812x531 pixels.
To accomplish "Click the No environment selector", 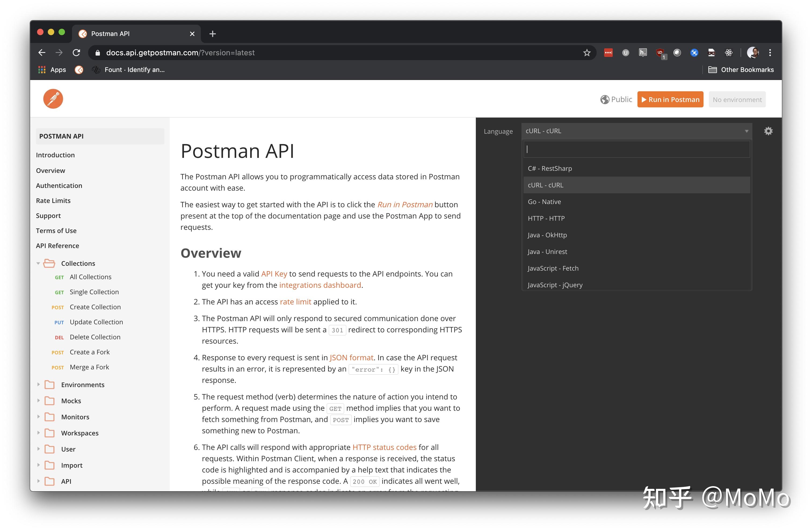I will (x=737, y=100).
